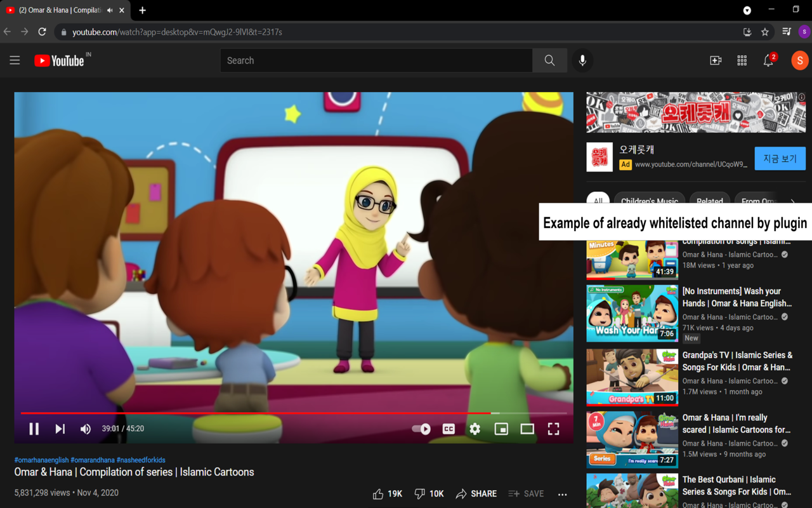Enter full screen mode

point(553,429)
